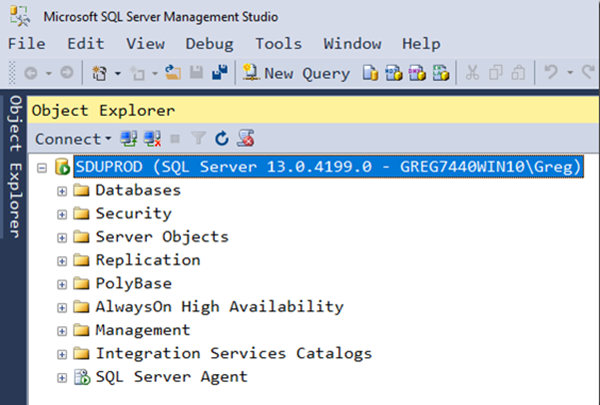
Task: Click the Object Explorer panel title bar
Action: (313, 110)
